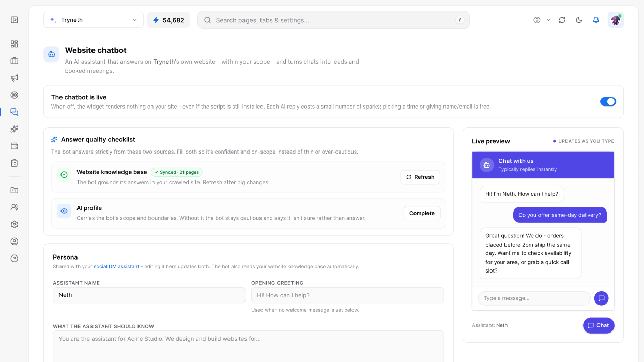
Task: Click the "Hi! I'm Neth. How can I help?" bubble
Action: pos(522,194)
